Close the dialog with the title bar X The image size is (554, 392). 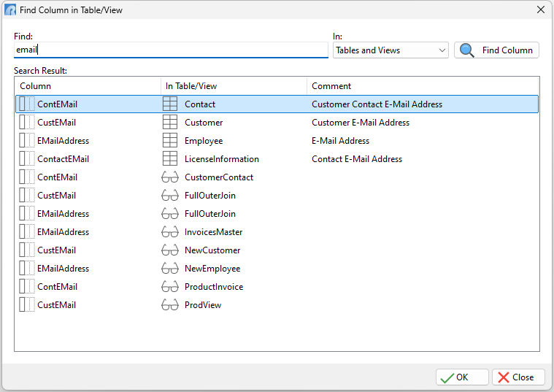[541, 9]
